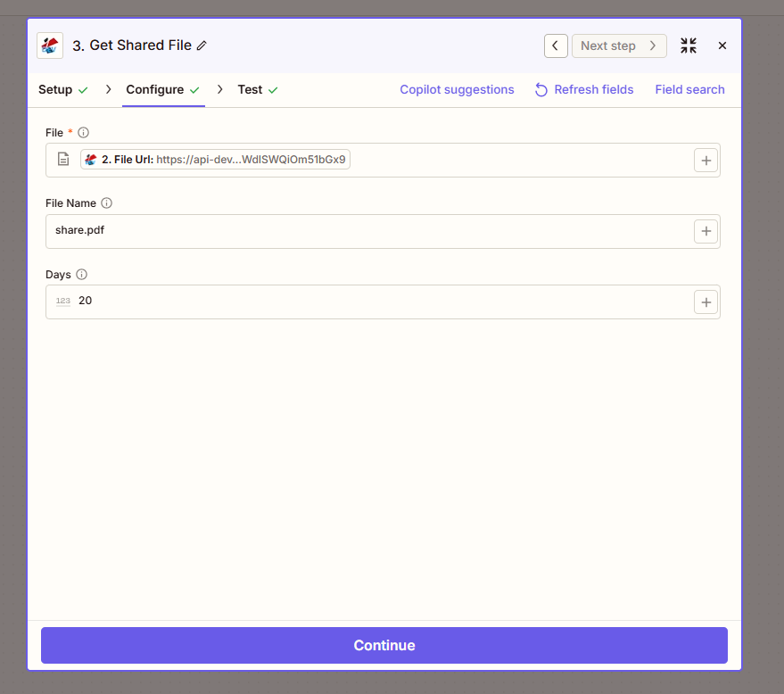Image resolution: width=784 pixels, height=694 pixels.
Task: Click the info icon next to the File field
Action: (x=83, y=132)
